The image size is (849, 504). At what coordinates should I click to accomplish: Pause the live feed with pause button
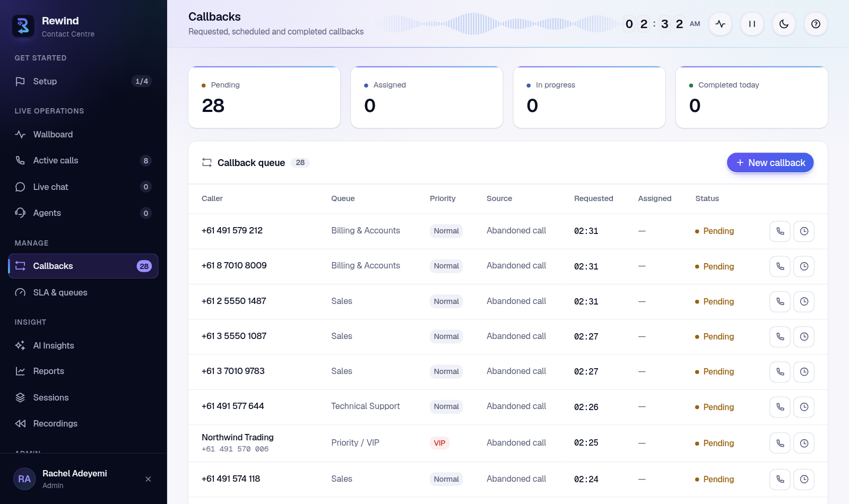752,24
